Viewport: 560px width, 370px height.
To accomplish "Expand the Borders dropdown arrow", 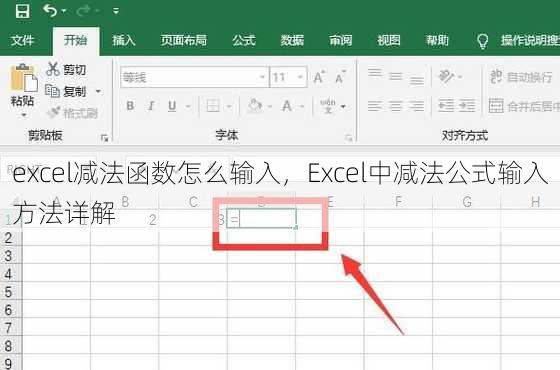I will (229, 106).
